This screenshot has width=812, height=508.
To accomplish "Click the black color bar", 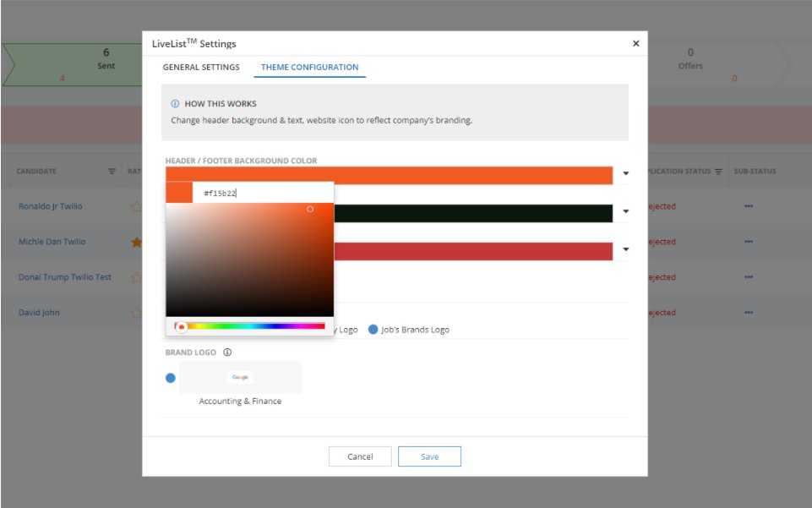I will coord(473,213).
